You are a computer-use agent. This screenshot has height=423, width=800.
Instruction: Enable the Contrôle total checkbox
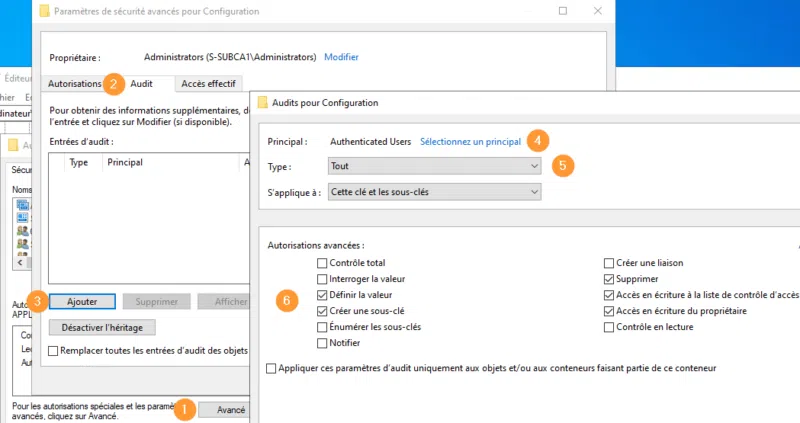coord(322,263)
